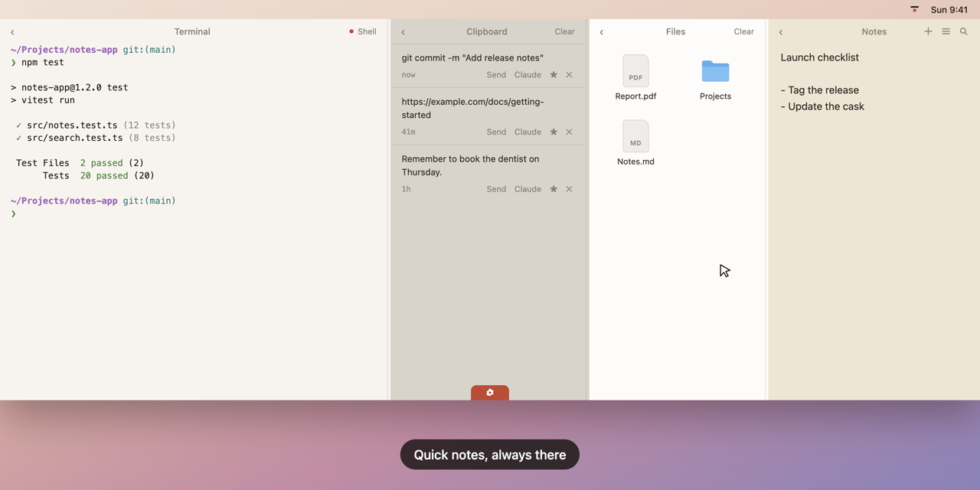Star the dentist reminder clipboard entry
Viewport: 980px width, 490px height.
(x=554, y=189)
